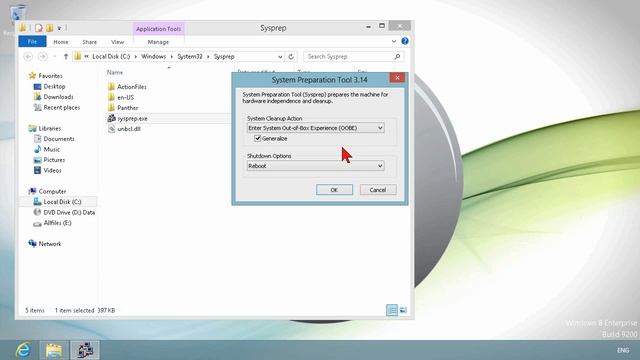Open the Quick Access Toolbar customize dropdown
The width and height of the screenshot is (640, 360).
[x=59, y=28]
